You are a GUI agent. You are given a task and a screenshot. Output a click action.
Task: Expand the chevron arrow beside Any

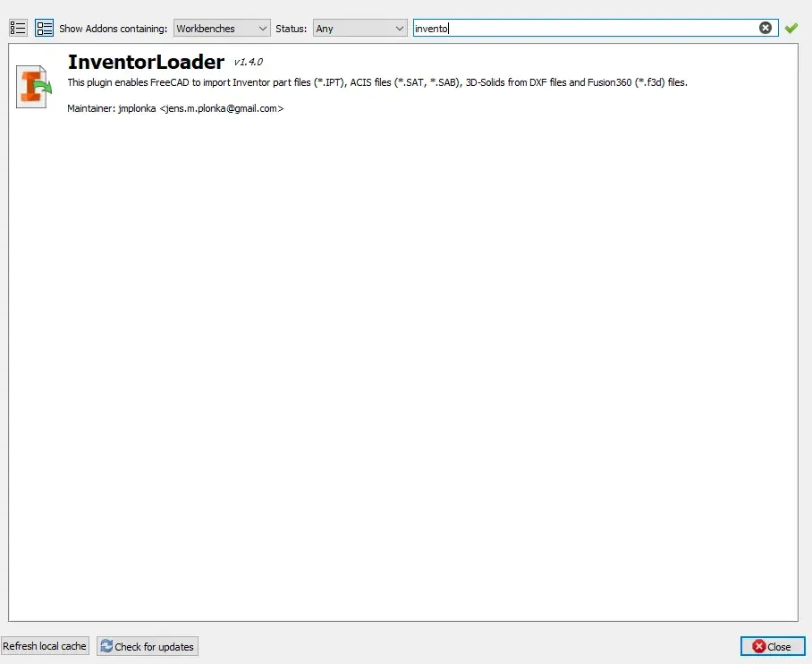(x=399, y=29)
